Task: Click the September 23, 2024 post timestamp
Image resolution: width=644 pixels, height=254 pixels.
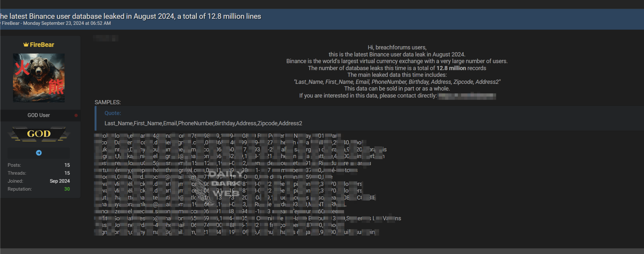Action: coord(67,23)
